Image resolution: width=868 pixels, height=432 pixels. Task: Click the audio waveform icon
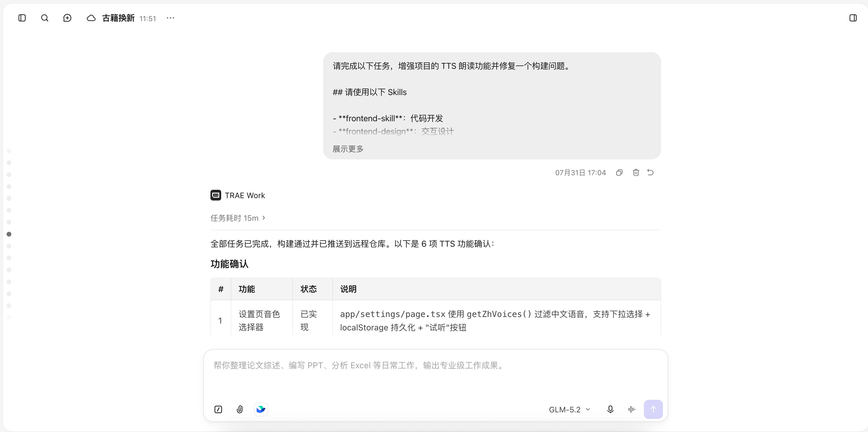pos(632,409)
